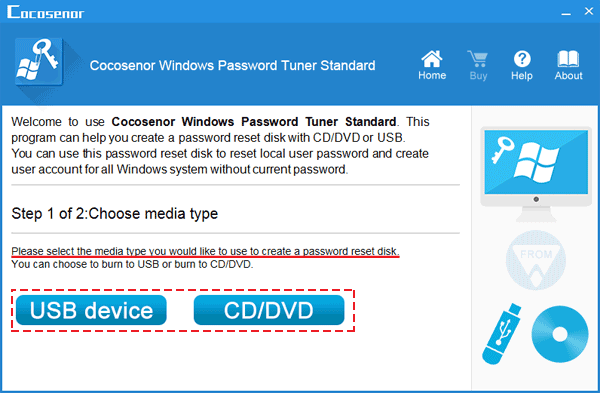
Task: Open the About book icon
Action: pyautogui.click(x=568, y=59)
